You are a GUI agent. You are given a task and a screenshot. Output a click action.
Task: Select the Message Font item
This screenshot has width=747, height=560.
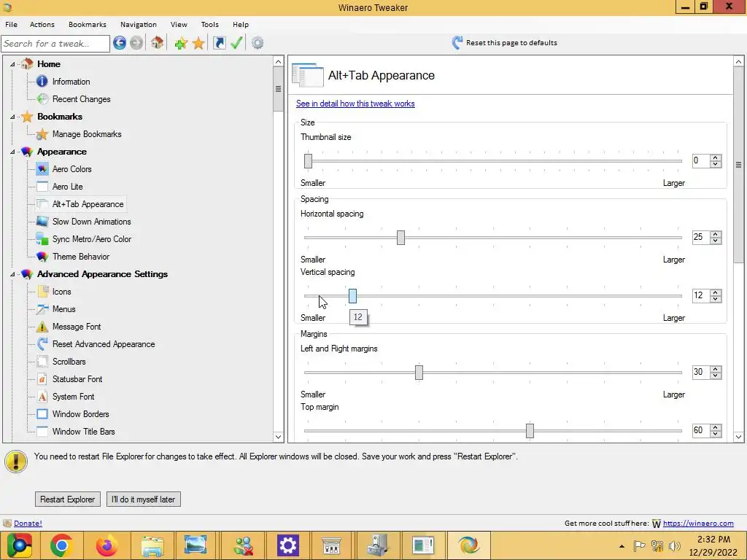tap(77, 327)
